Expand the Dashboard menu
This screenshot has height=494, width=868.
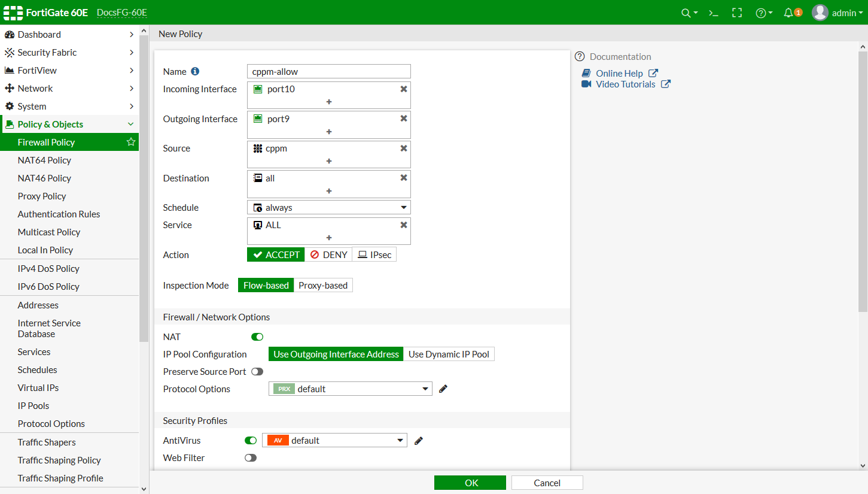(x=69, y=34)
